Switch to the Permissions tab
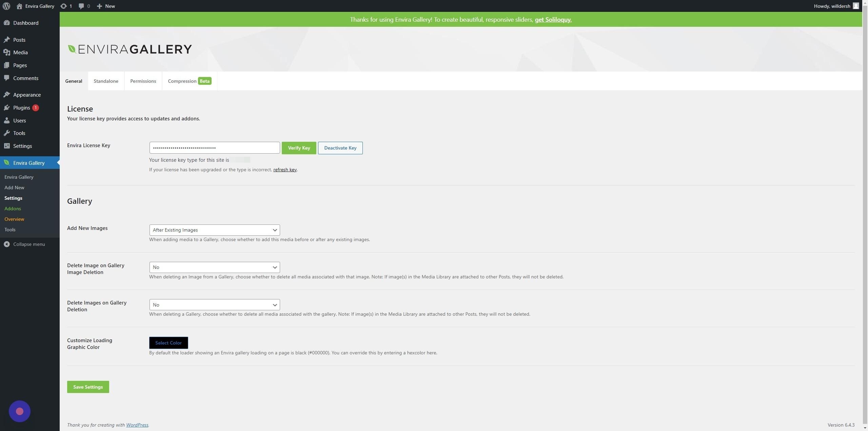Viewport: 868px width, 431px height. tap(143, 81)
